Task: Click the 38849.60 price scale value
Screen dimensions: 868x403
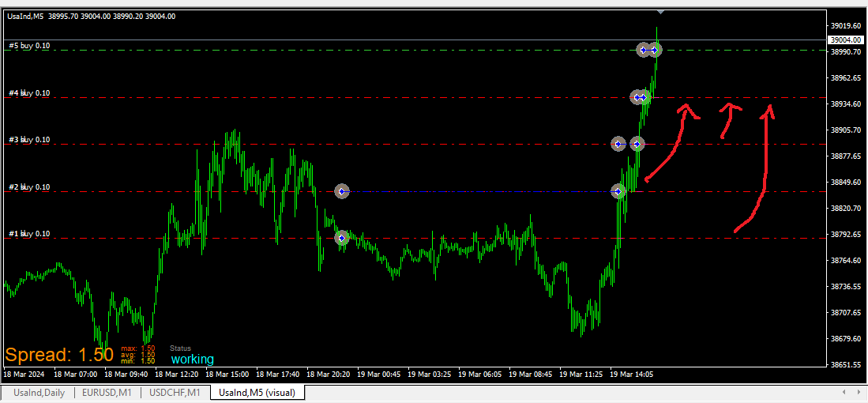Action: coord(847,182)
